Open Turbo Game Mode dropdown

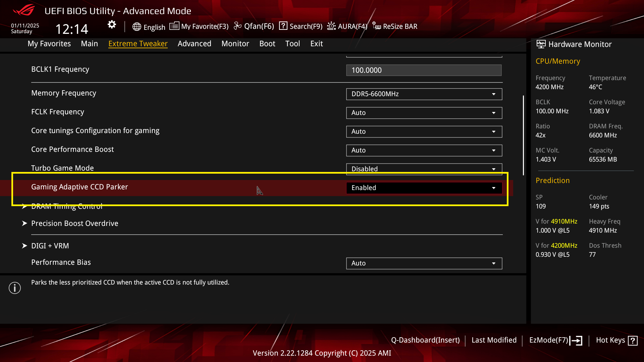pyautogui.click(x=424, y=169)
